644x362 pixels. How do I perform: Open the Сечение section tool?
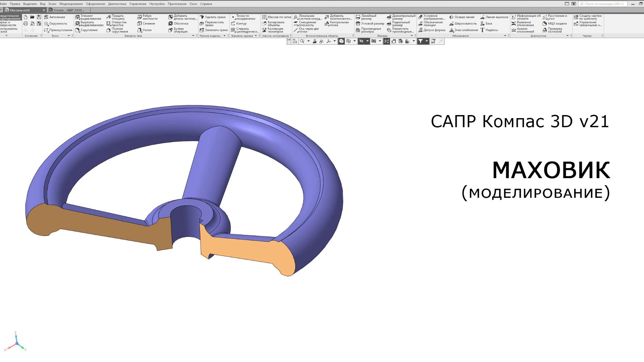tap(146, 23)
